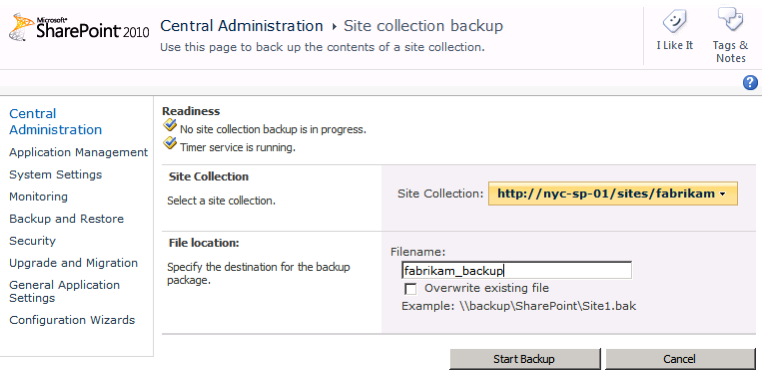This screenshot has width=762, height=384.
Task: Navigate to the Security section
Action: coord(33,241)
